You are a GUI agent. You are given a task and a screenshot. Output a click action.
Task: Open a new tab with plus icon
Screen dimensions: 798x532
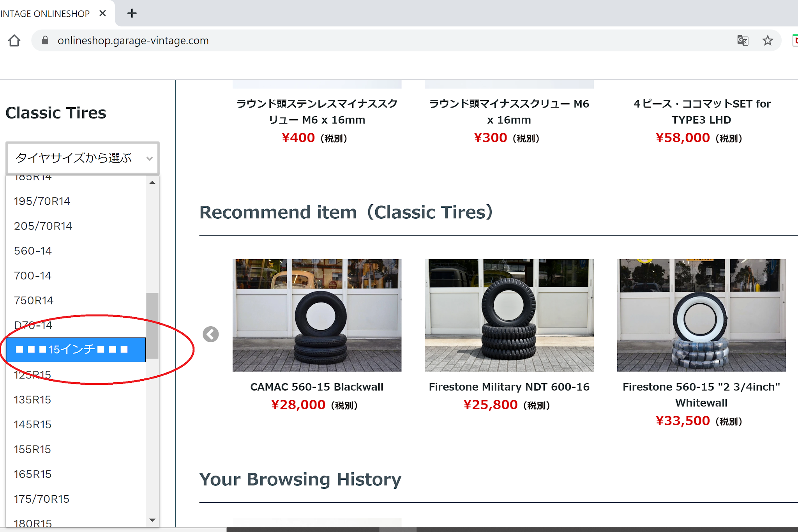[x=132, y=14]
